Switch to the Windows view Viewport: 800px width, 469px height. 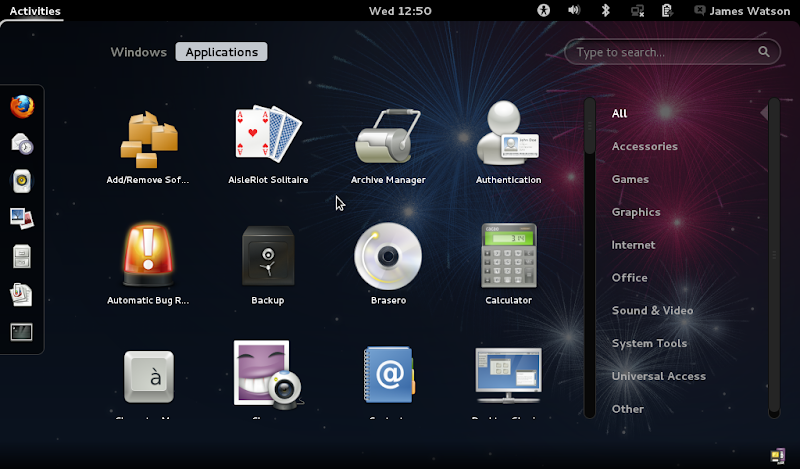(138, 52)
